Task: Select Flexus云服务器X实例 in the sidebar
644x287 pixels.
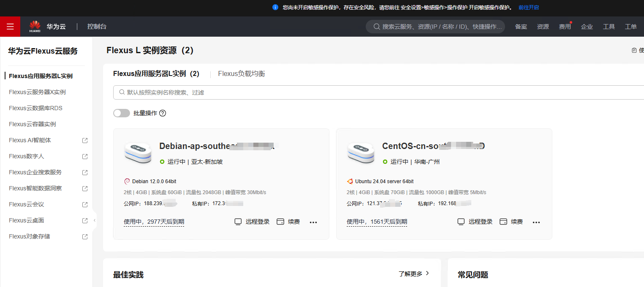Action: coord(37,92)
